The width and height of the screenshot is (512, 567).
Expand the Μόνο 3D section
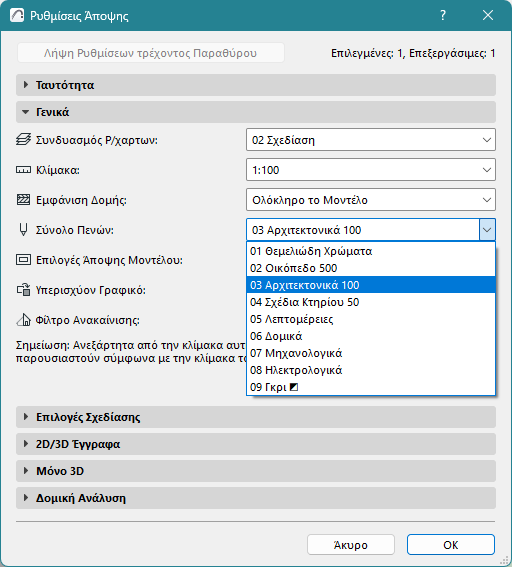point(256,471)
